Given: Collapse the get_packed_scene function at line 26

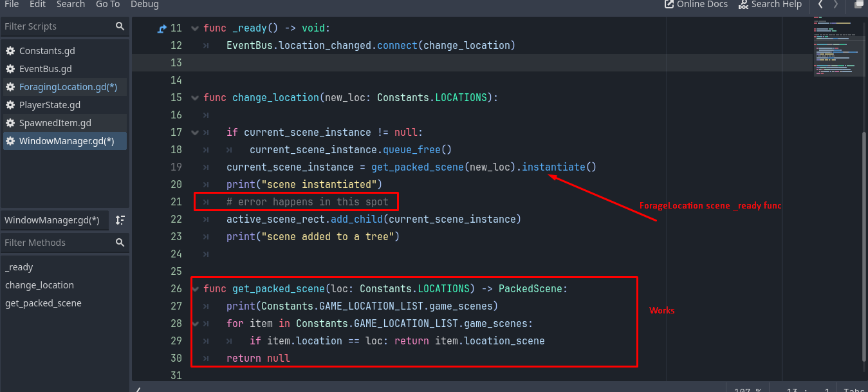Looking at the screenshot, I should (x=196, y=289).
